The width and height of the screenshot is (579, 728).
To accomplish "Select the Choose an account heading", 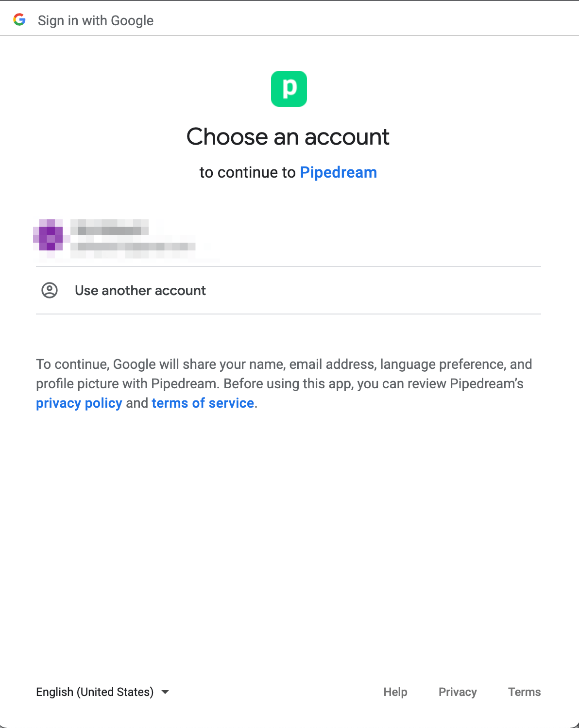I will pyautogui.click(x=289, y=137).
